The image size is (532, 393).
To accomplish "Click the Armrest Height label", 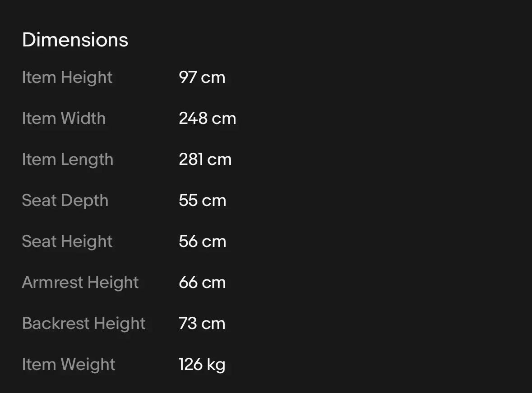I will tap(80, 283).
